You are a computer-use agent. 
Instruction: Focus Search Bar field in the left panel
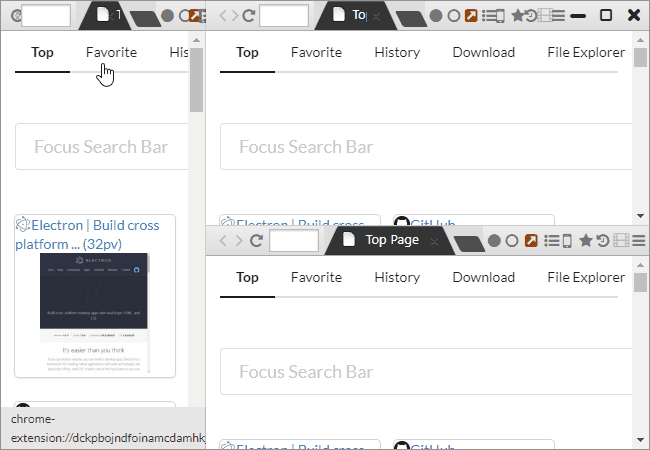(102, 147)
